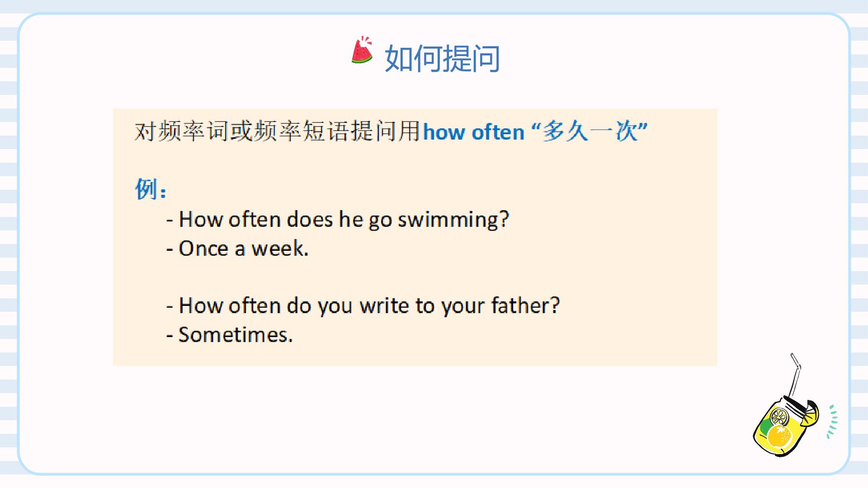Click the straw of the lemonade jar

(x=795, y=375)
